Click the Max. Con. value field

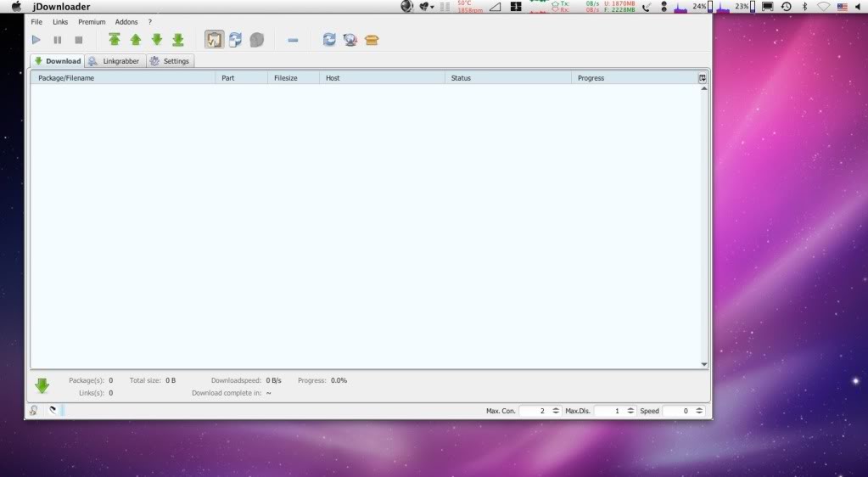[535, 411]
